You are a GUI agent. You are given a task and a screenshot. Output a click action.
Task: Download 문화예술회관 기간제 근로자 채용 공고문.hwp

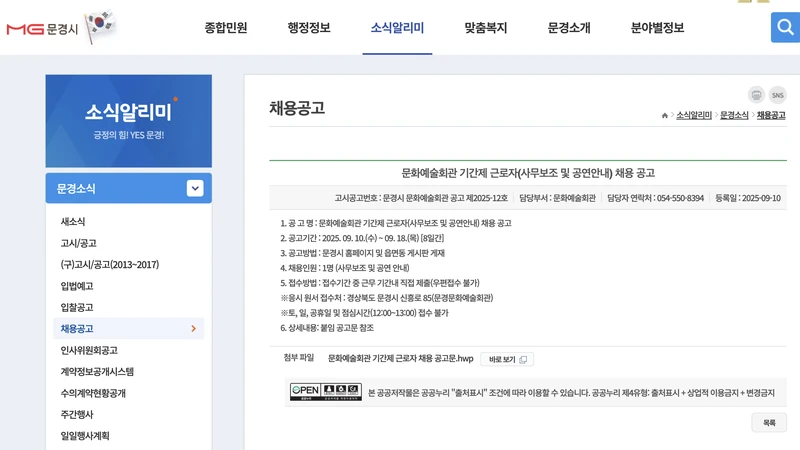401,359
